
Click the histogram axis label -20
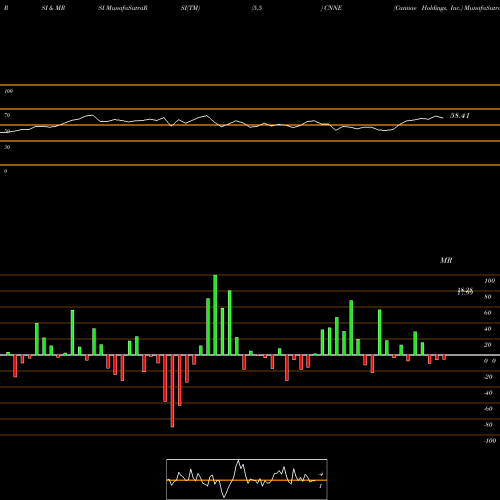[x=488, y=377]
